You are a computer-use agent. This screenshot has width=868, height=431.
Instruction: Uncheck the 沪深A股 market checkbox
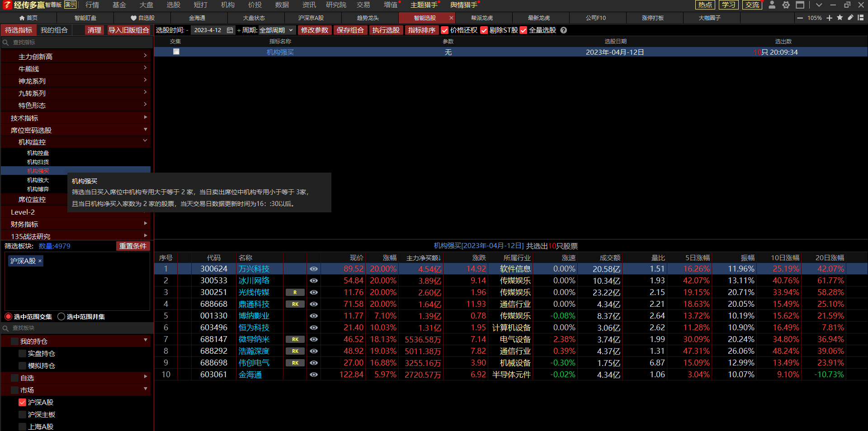pos(22,402)
